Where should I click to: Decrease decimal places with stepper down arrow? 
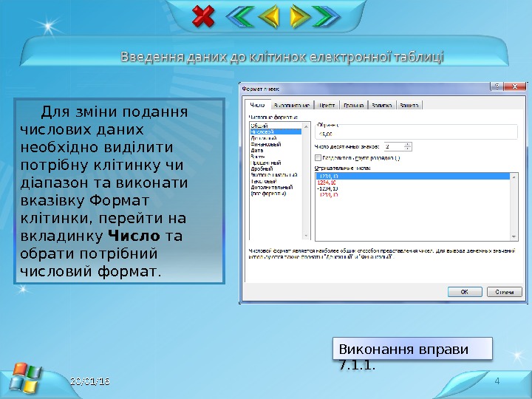pos(407,149)
